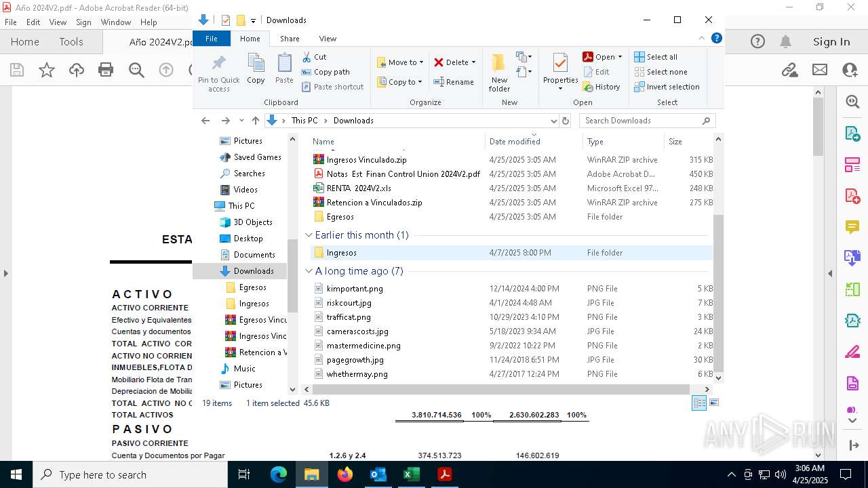Open address bar history dropdown
The height and width of the screenshot is (488, 868).
[553, 121]
